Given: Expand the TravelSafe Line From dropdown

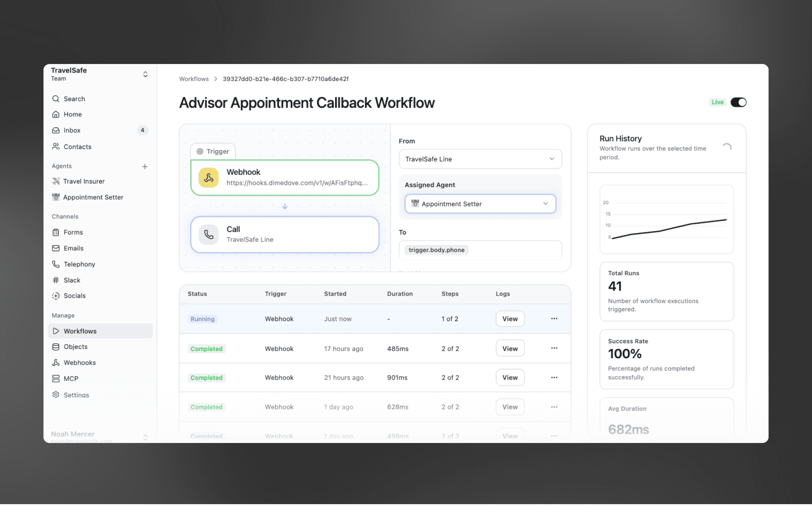Looking at the screenshot, I should 480,159.
